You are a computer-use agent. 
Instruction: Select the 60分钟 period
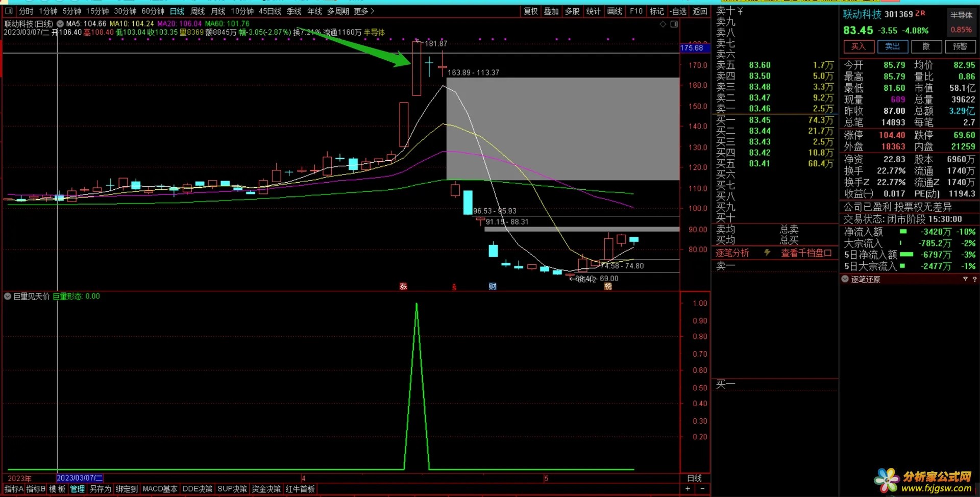coord(153,11)
